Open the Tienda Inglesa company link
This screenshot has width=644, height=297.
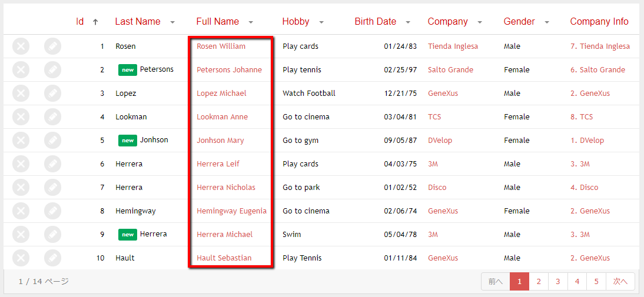coord(453,46)
